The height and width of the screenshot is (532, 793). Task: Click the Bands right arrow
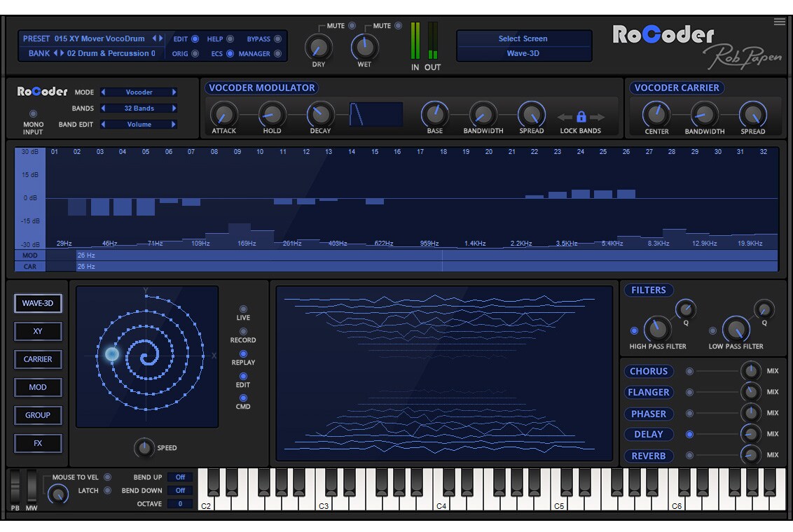pyautogui.click(x=174, y=108)
